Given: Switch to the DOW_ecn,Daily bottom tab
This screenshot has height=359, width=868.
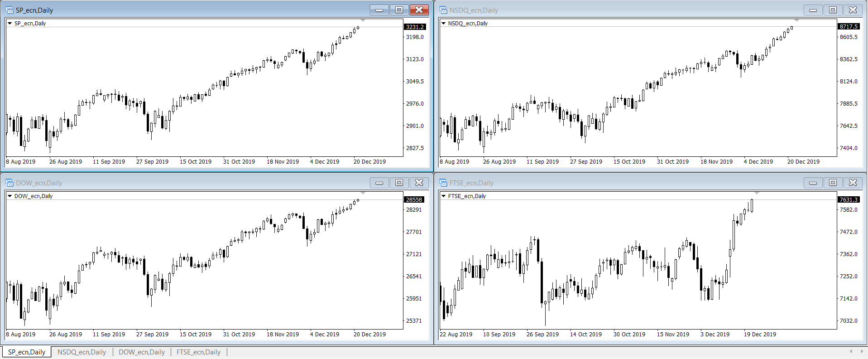Looking at the screenshot, I should (142, 352).
